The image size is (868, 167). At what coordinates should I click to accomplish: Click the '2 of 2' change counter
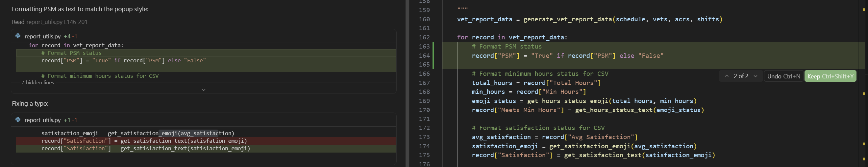(x=741, y=76)
